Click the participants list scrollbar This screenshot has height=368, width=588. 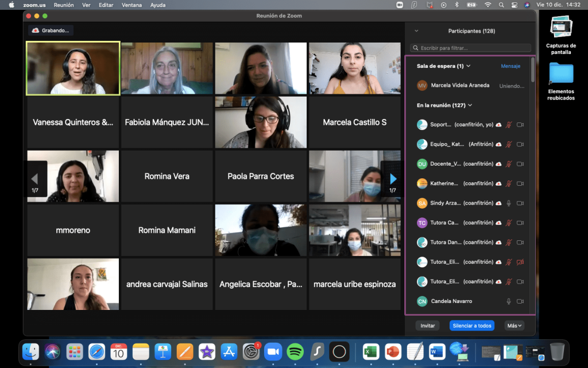point(532,70)
